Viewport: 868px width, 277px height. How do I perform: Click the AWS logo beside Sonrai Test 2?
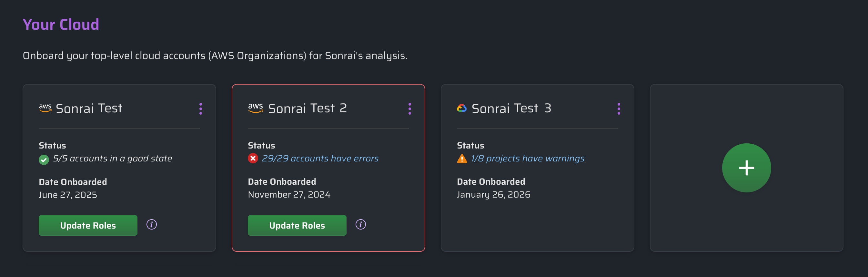point(256,108)
